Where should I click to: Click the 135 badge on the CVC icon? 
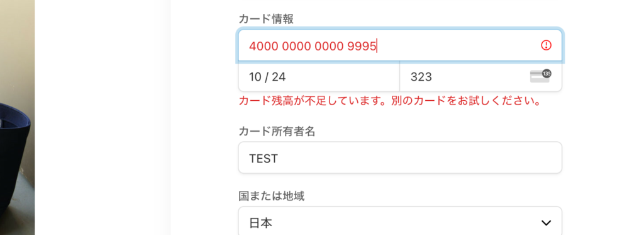pyautogui.click(x=547, y=73)
